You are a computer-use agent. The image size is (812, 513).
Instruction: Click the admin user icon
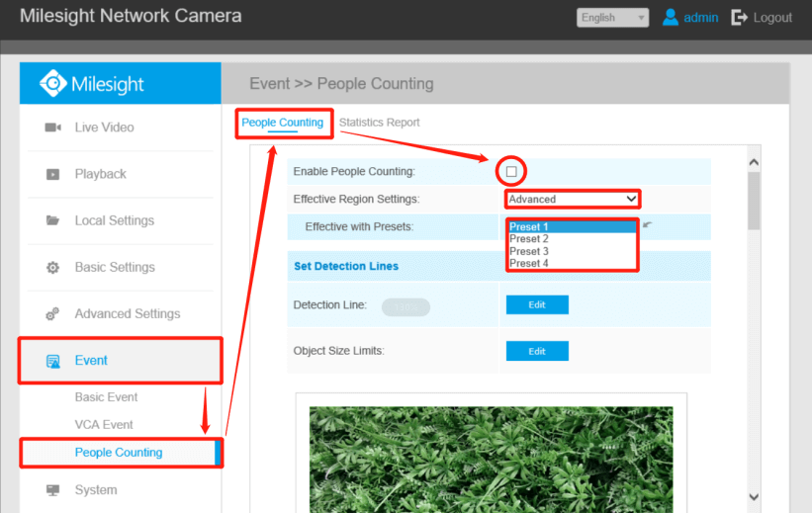click(671, 17)
